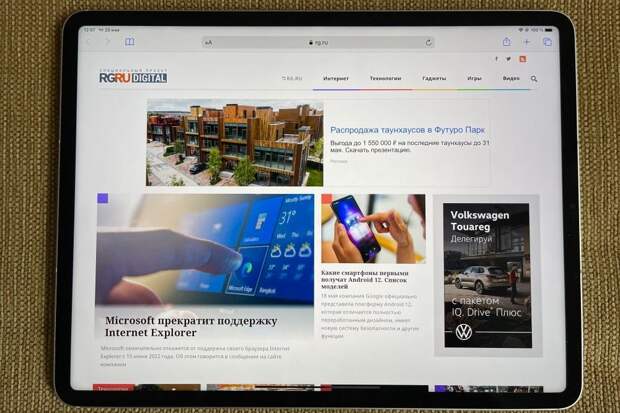Click the ad text 'Выгода до 1 550 000'

[x=410, y=146]
